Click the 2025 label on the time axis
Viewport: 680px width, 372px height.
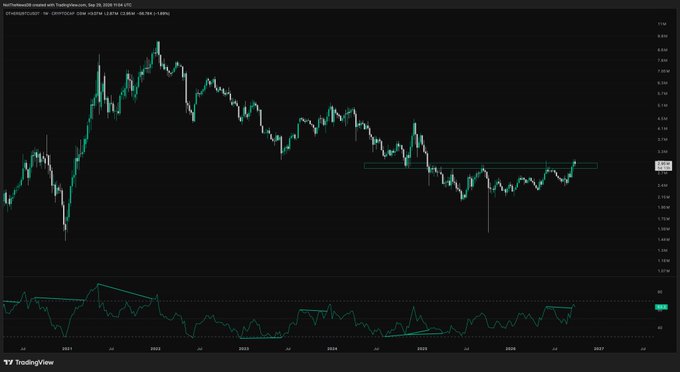click(422, 349)
